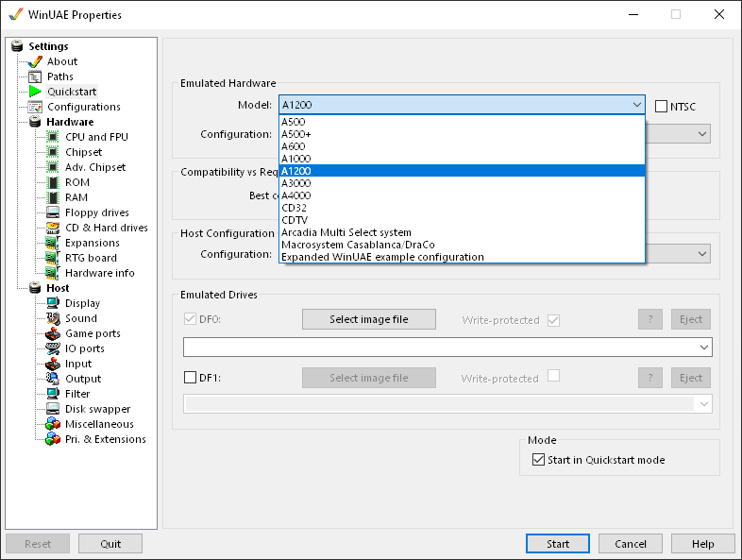The height and width of the screenshot is (560, 742).
Task: Open the Sound settings icon
Action: pyautogui.click(x=53, y=318)
